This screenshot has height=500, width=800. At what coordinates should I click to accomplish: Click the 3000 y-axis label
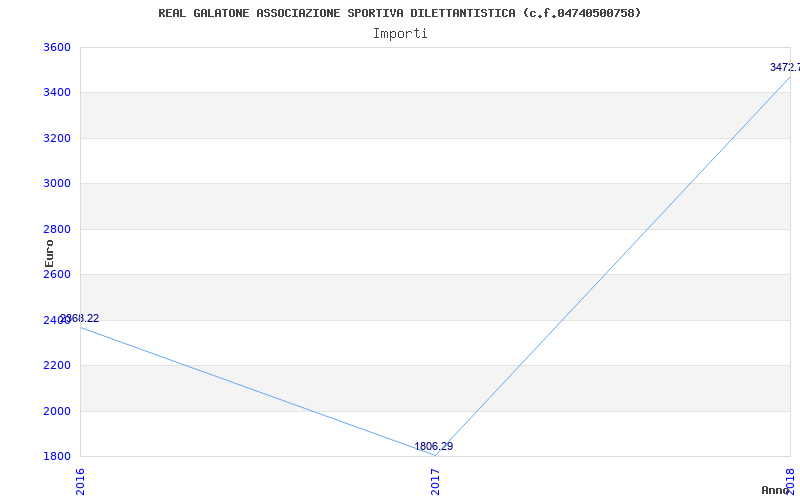point(56,184)
